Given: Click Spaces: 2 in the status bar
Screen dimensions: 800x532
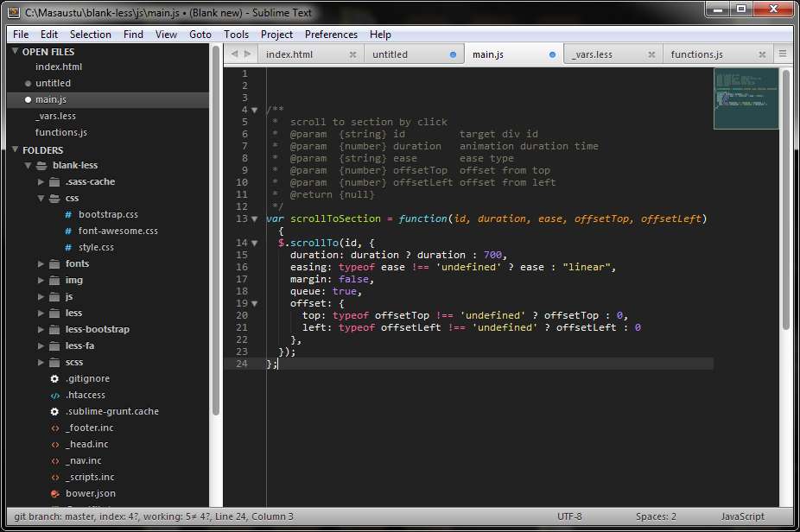Looking at the screenshot, I should [655, 516].
